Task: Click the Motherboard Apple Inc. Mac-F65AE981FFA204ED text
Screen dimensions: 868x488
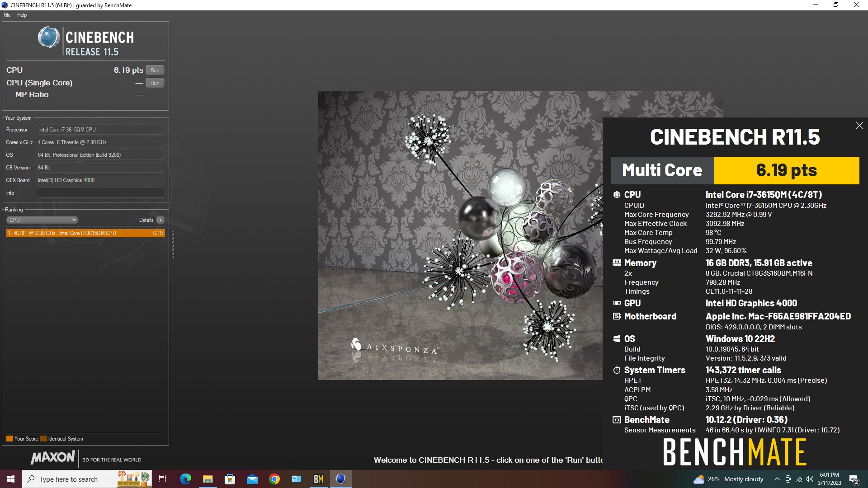Action: point(778,316)
